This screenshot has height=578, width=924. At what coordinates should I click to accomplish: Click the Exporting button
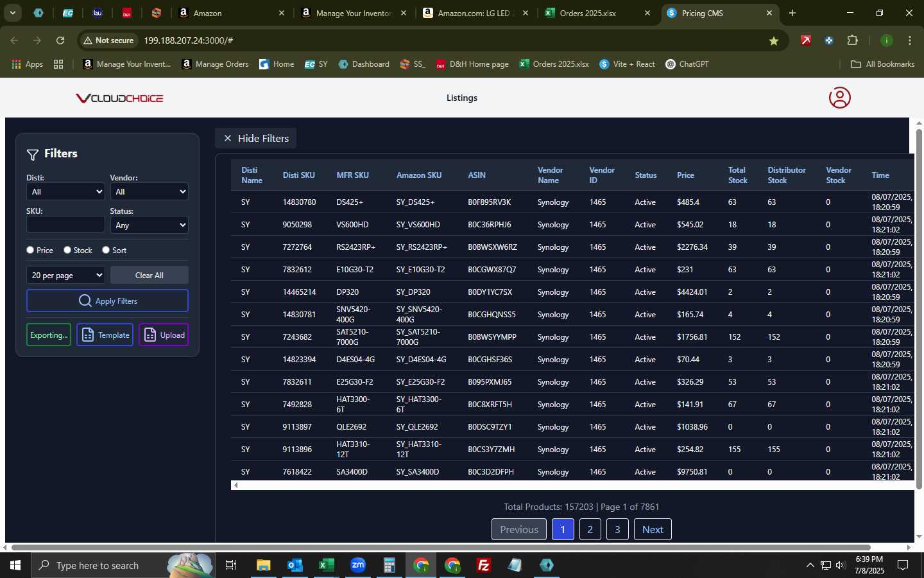pos(49,335)
